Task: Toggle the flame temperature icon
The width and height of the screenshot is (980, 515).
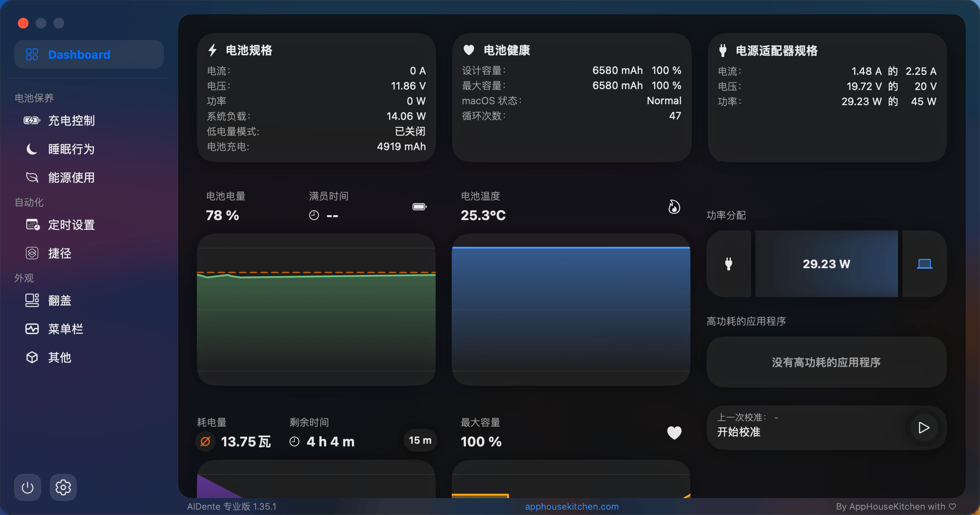Action: coord(674,207)
